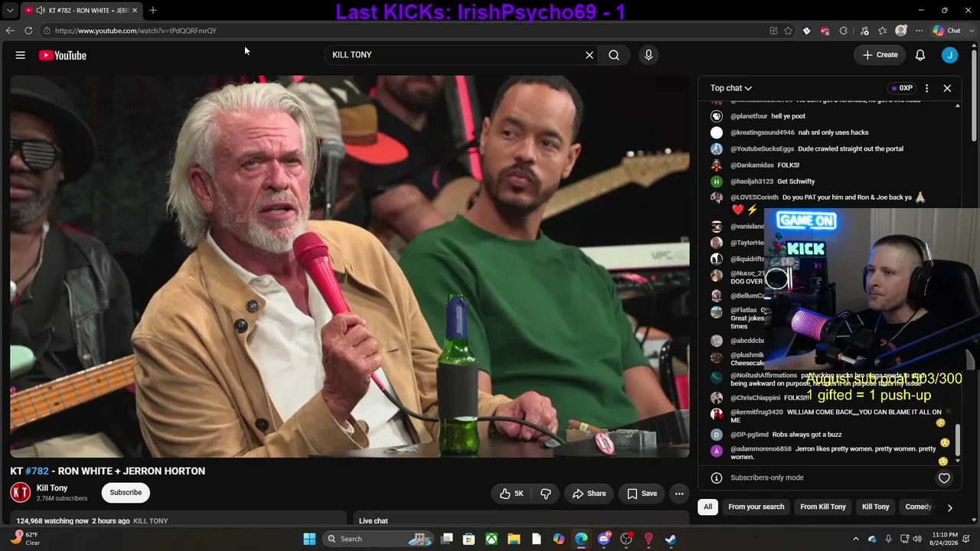Click the @adammoreno6858 chat username
Image resolution: width=980 pixels, height=551 pixels.
click(761, 449)
